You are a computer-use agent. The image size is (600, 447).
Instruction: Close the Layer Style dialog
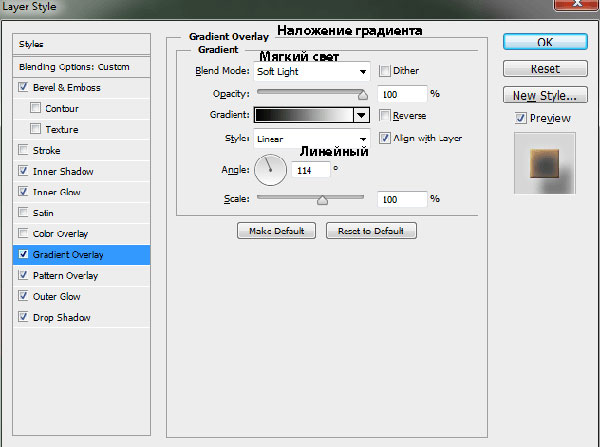click(577, 4)
